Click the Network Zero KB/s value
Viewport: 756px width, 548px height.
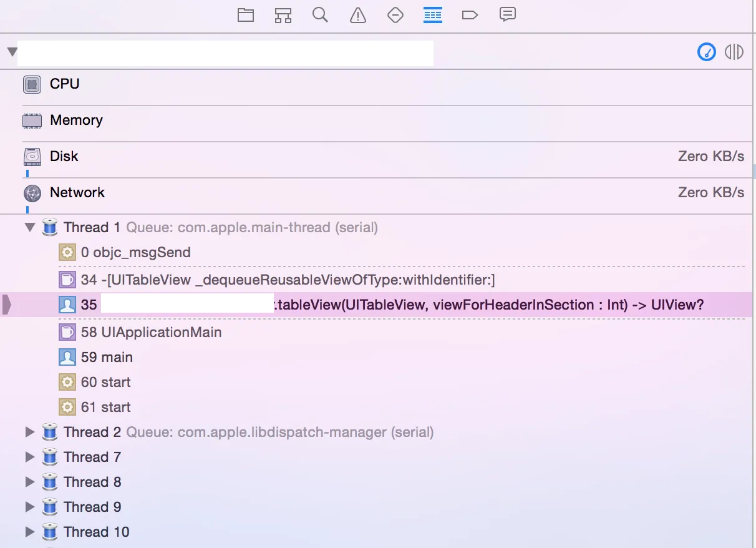point(711,193)
